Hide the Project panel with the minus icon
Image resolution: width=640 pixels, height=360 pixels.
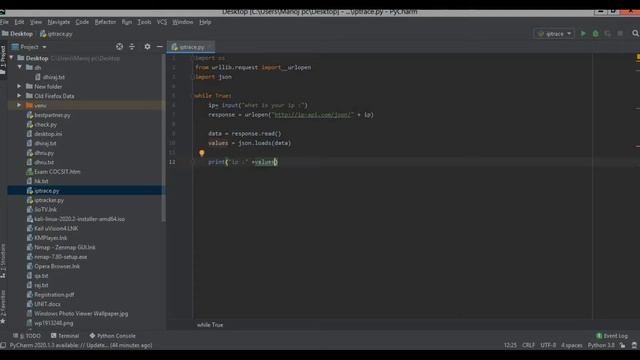(x=160, y=47)
